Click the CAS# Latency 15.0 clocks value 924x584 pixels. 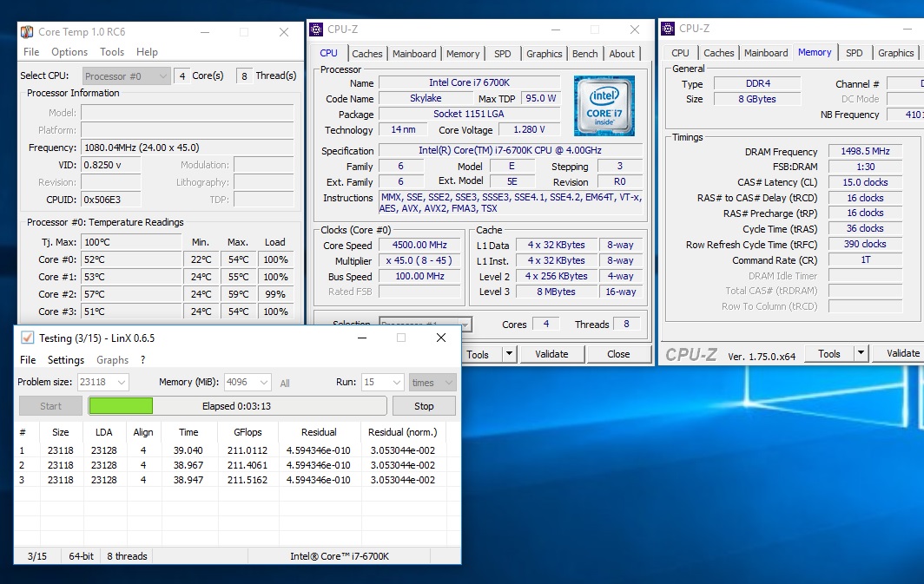865,182
